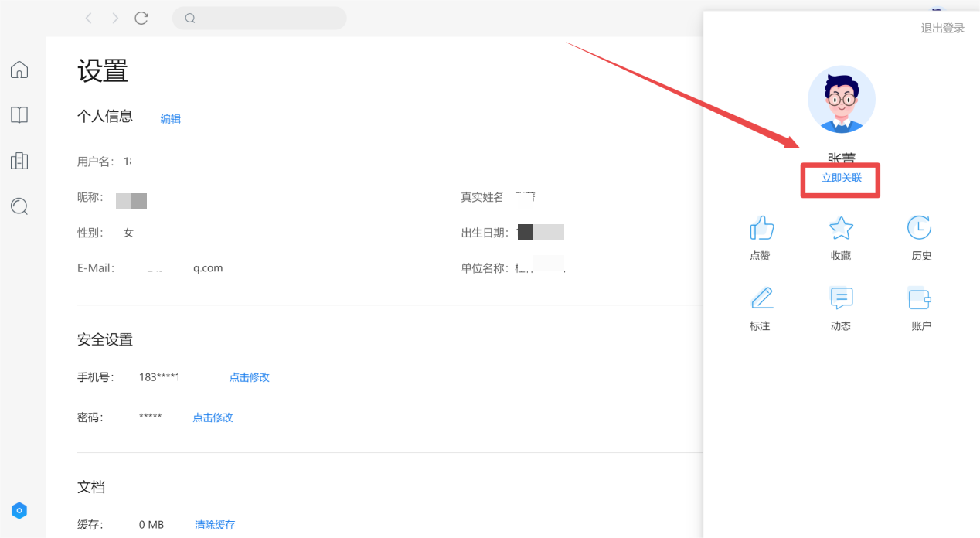
Task: Click the institution building sidebar icon
Action: pyautogui.click(x=19, y=161)
